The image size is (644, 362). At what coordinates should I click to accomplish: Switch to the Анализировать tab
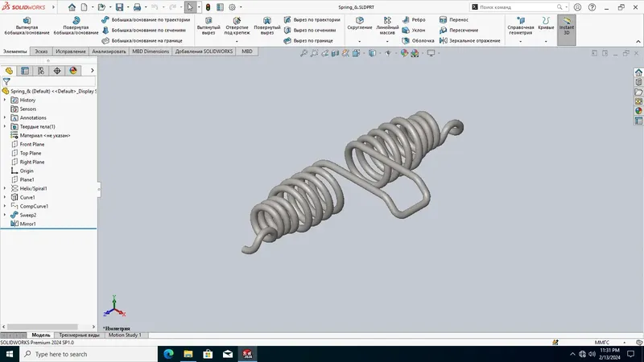[x=109, y=51]
